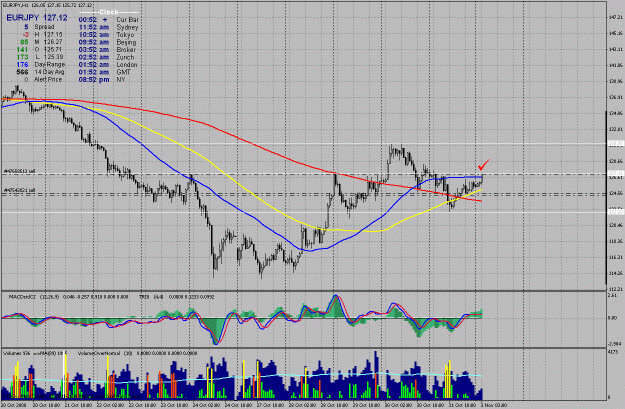The image size is (625, 409).
Task: Click the Clock header text
Action: point(108,12)
